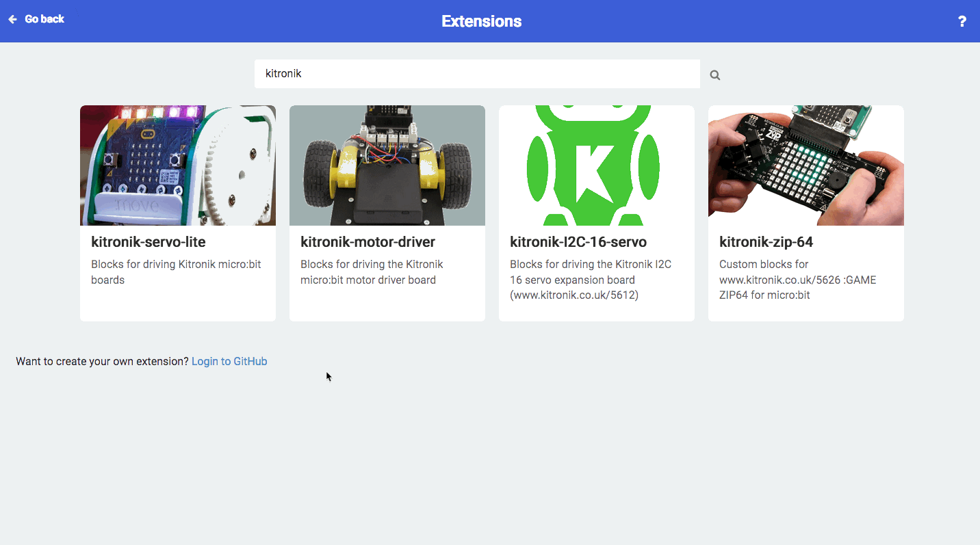Viewport: 980px width, 545px height.
Task: Click the kitronik-motor-driver robot car image
Action: pos(387,165)
